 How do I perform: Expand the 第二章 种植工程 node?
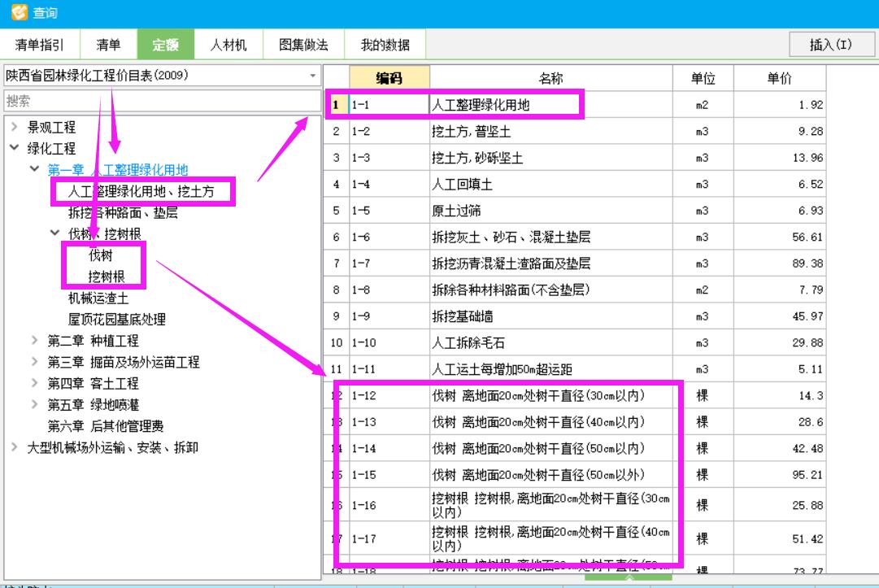pyautogui.click(x=35, y=340)
